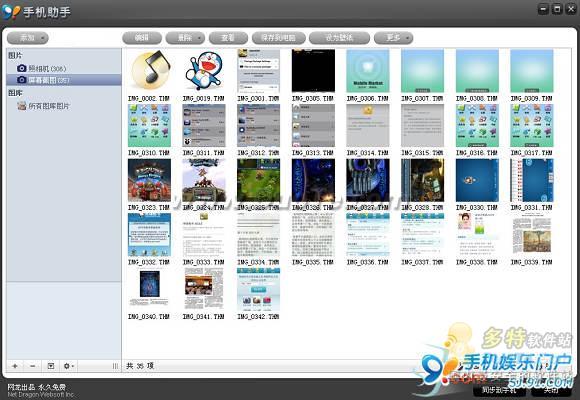Expand the 更多 more options dropdown
580x400 pixels.
tap(393, 38)
